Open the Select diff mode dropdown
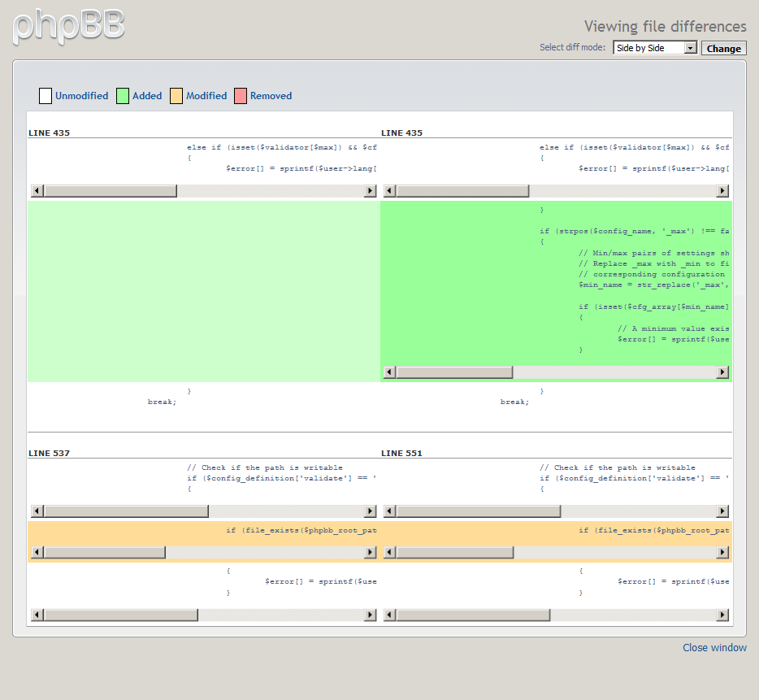This screenshot has width=759, height=700. coord(655,48)
